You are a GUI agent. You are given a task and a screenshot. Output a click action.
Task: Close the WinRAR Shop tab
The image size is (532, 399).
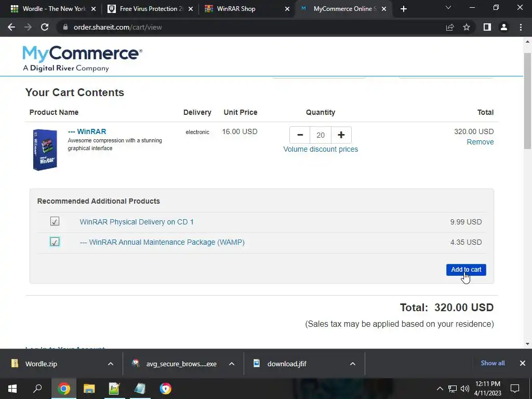pos(287,9)
